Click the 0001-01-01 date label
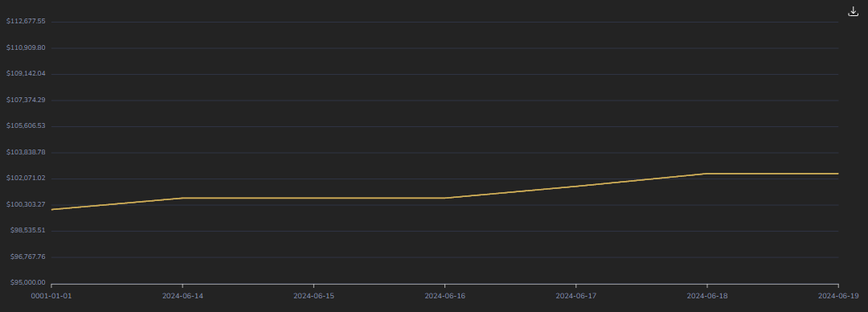Screen dimensions: 868x312 pos(51,296)
